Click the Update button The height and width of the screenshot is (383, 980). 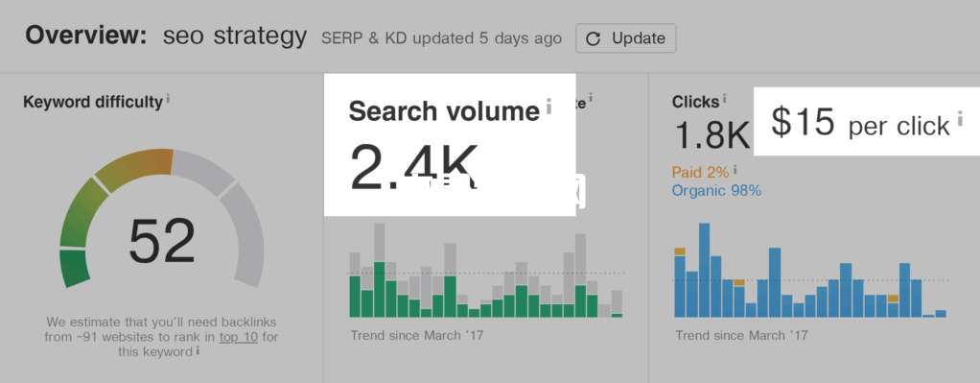click(x=625, y=38)
